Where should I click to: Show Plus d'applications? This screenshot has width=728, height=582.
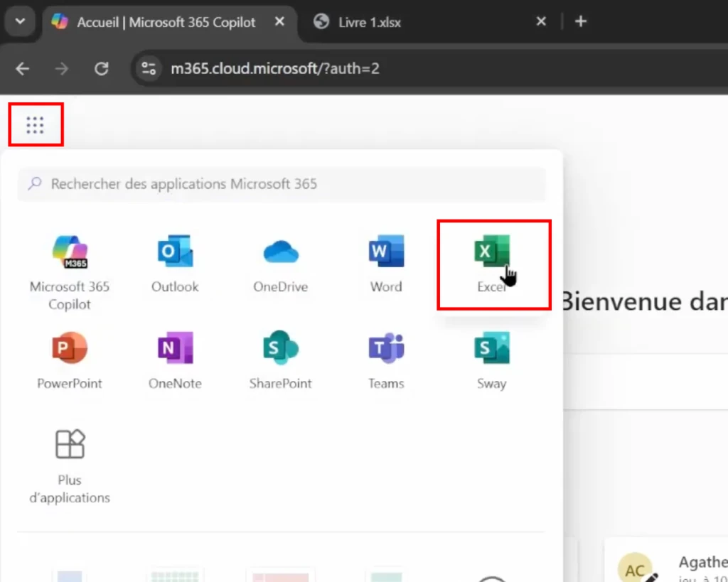70,466
